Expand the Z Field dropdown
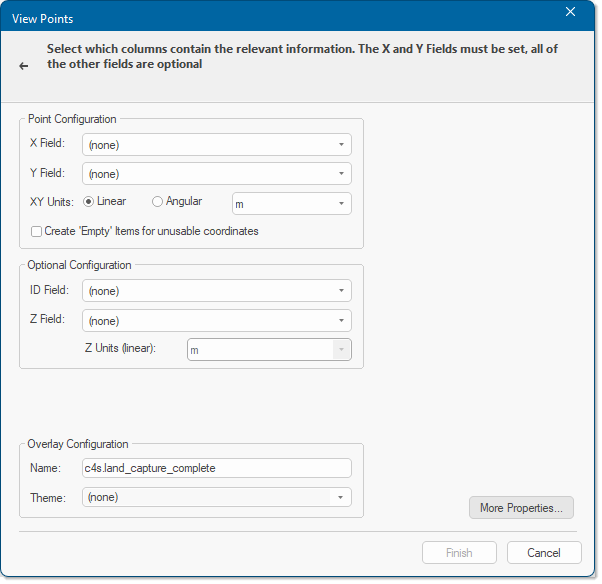Viewport: 602px width, 584px height. tap(217, 321)
